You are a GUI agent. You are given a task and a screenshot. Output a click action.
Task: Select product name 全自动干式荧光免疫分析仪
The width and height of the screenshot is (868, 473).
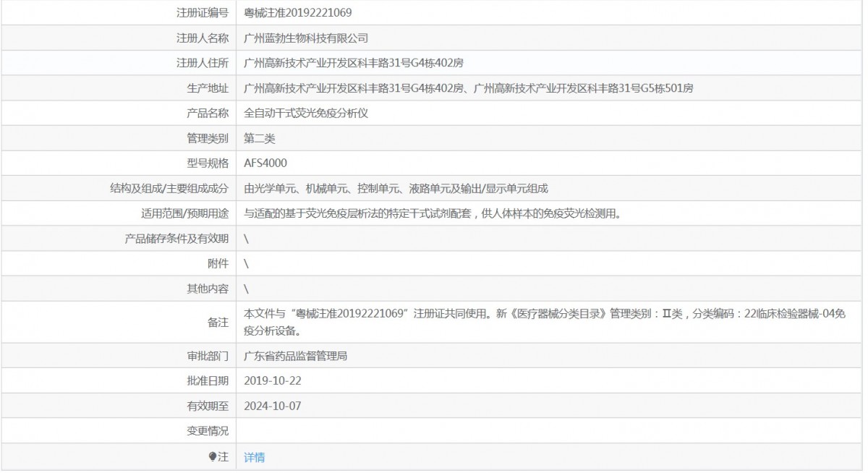pyautogui.click(x=307, y=113)
